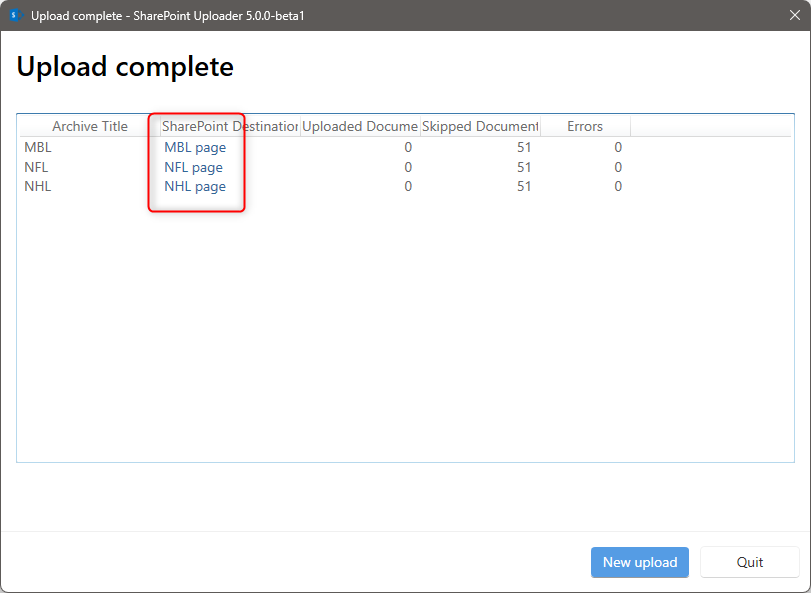The height and width of the screenshot is (593, 811).
Task: Click skipped documents count in MBL row
Action: point(524,147)
